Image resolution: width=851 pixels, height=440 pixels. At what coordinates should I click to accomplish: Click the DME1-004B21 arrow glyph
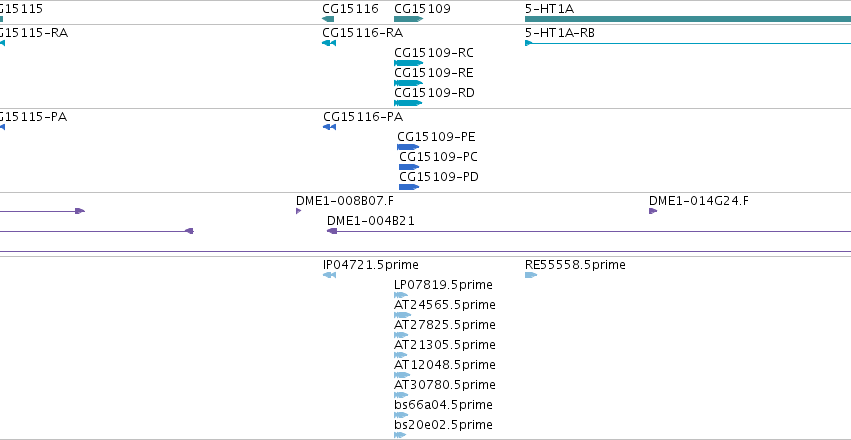pos(589,231)
